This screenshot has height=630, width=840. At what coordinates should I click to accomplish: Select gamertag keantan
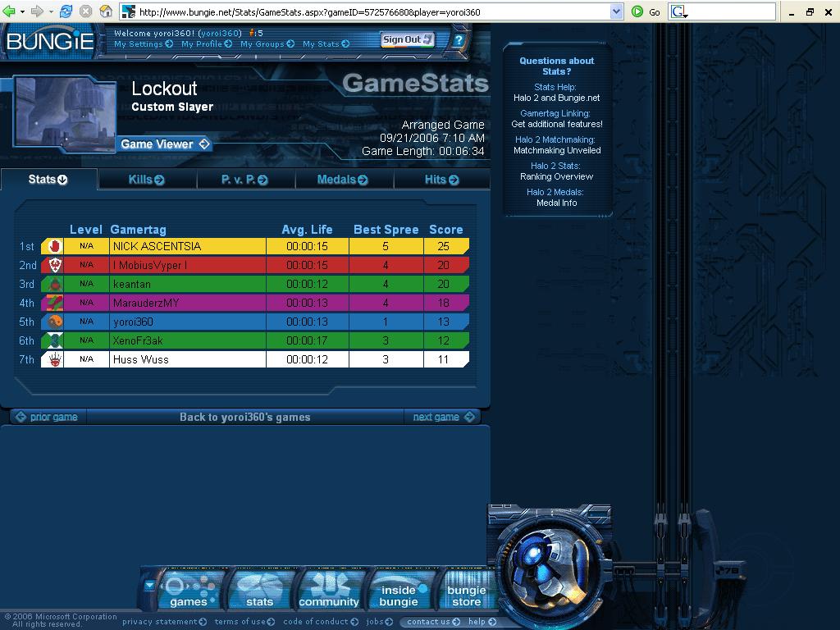point(132,284)
